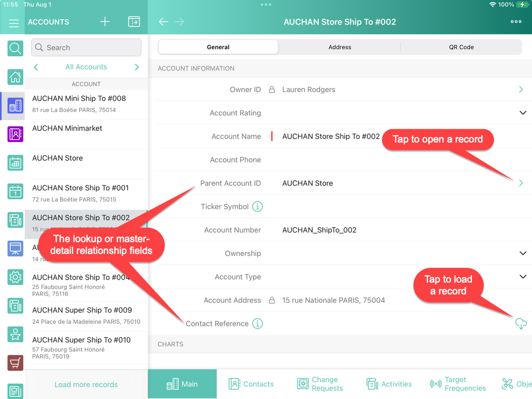The image size is (532, 399).
Task: Tap the cloud download icon for Contact Reference
Action: click(x=521, y=324)
